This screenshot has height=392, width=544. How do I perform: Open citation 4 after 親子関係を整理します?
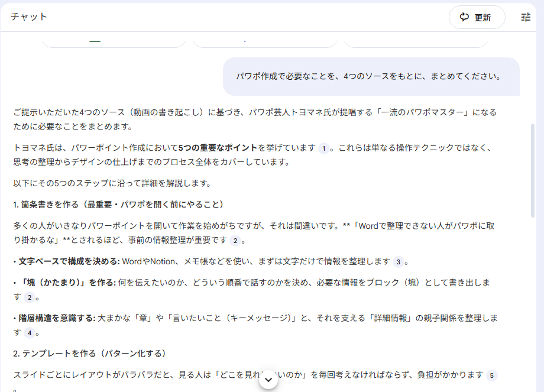(29, 332)
